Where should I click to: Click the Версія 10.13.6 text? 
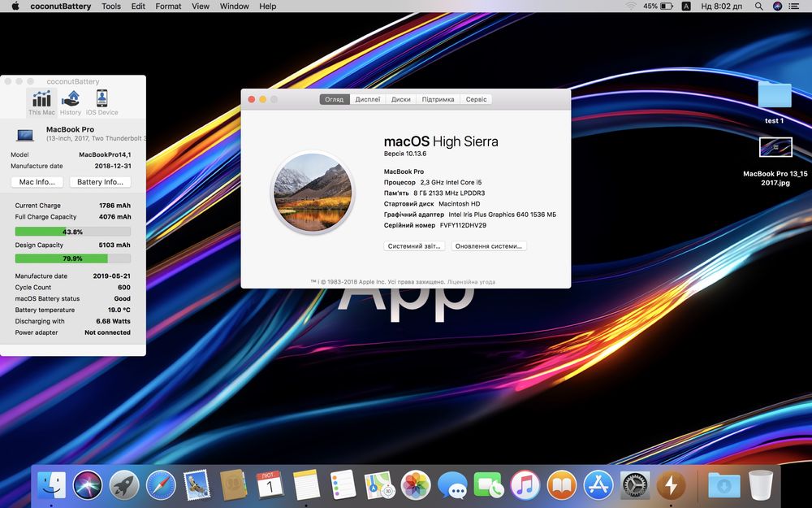pos(405,154)
